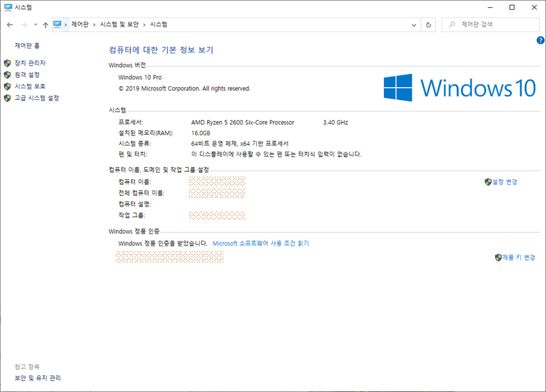Open 원격 설정 from the sidebar
This screenshot has height=392, width=546.
pyautogui.click(x=27, y=75)
